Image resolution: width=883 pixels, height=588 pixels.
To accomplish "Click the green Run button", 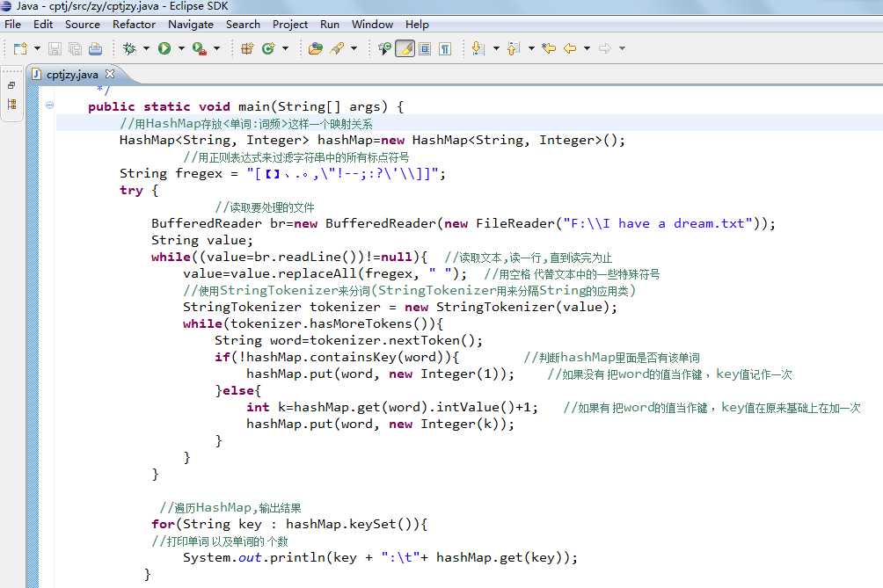I will [164, 49].
